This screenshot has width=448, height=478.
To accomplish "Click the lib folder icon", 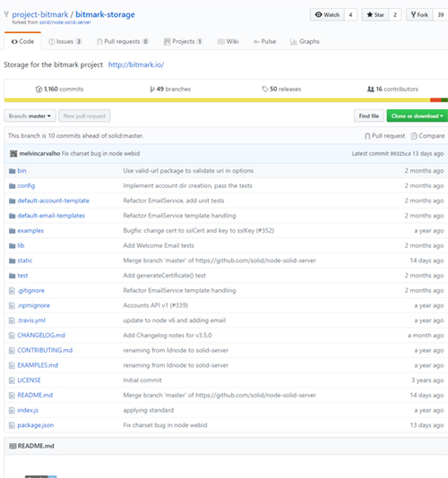I will (13, 245).
